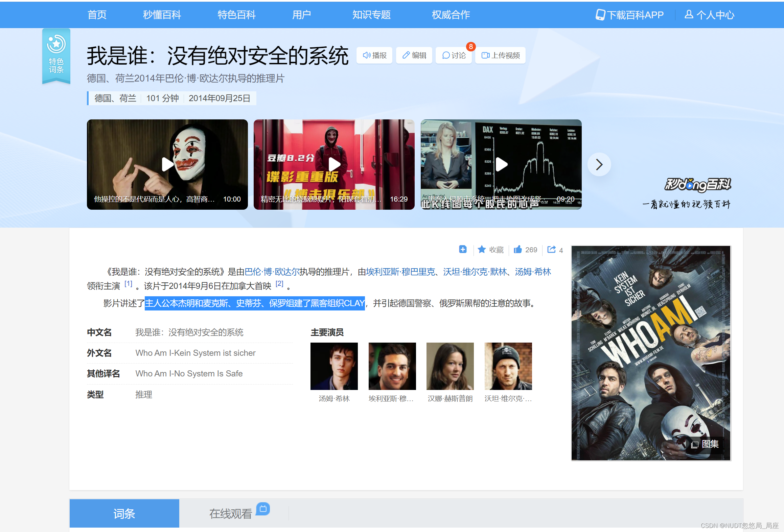Image resolution: width=784 pixels, height=532 pixels.
Task: Click the 编辑 pencil edit button
Action: coord(414,55)
